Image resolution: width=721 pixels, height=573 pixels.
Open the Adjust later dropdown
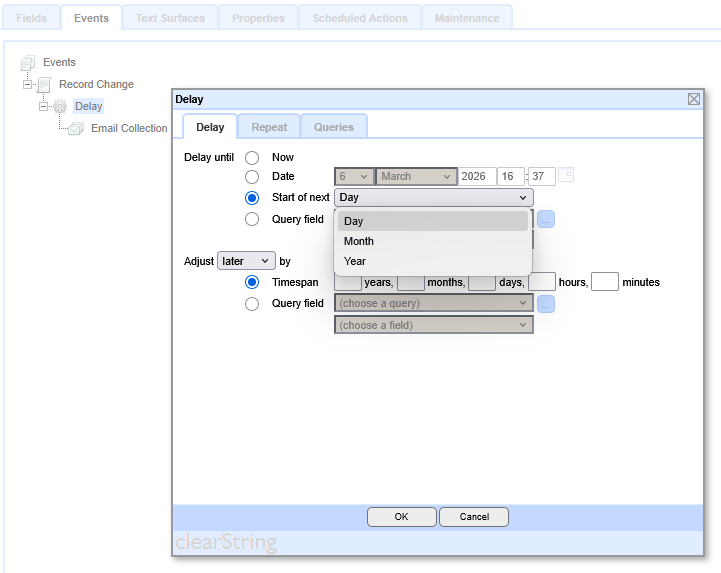pos(246,261)
